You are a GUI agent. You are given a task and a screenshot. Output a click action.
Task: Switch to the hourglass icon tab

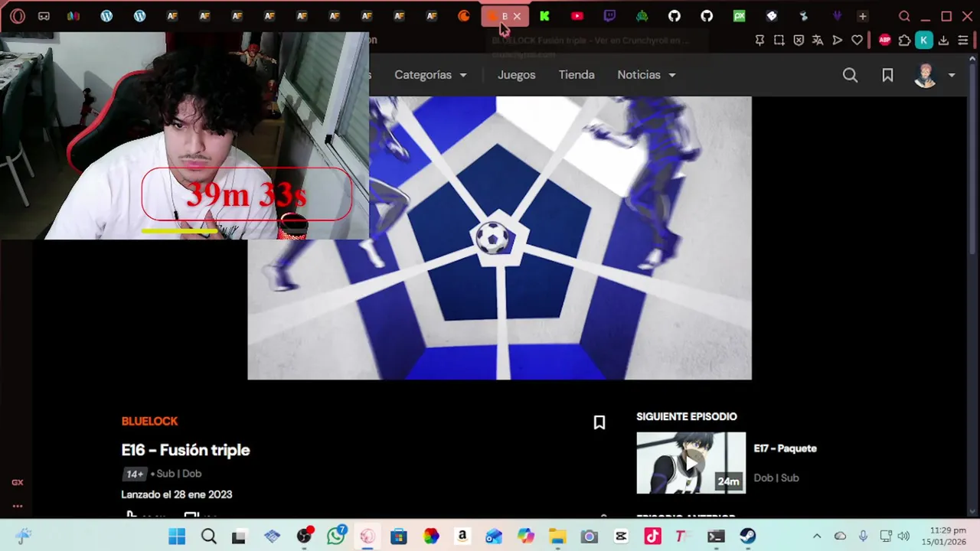pos(804,16)
